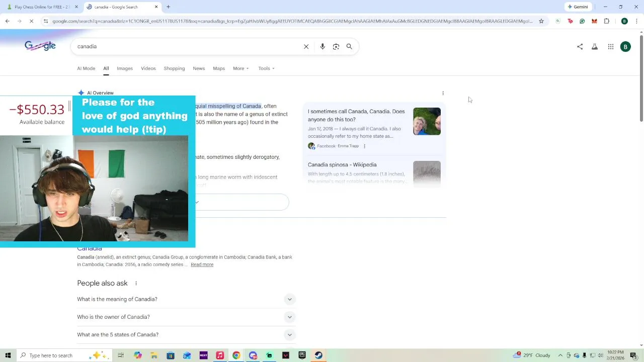
Task: Click 'Read more' link in Canadia snippet
Action: point(202,264)
